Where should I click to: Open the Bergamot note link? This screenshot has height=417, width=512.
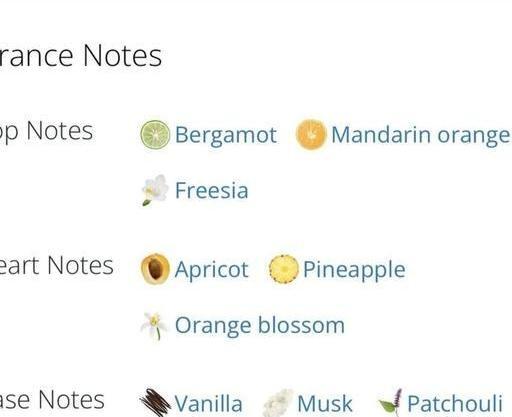[226, 135]
